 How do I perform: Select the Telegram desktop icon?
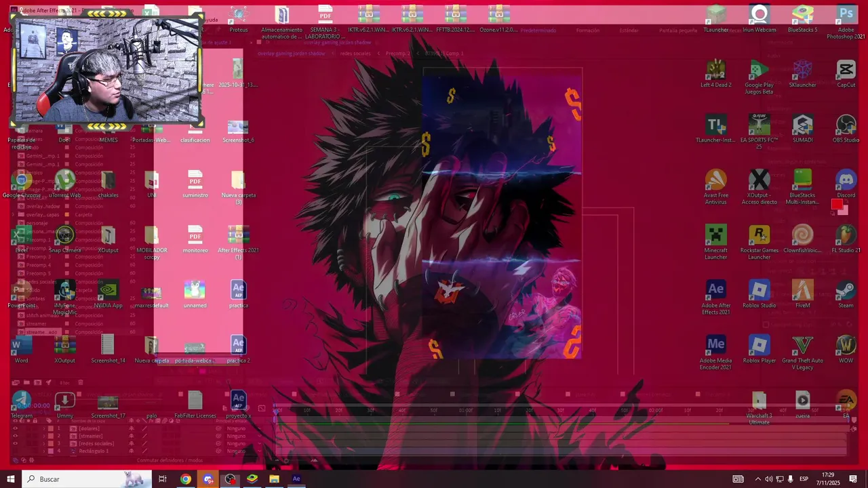tap(21, 405)
